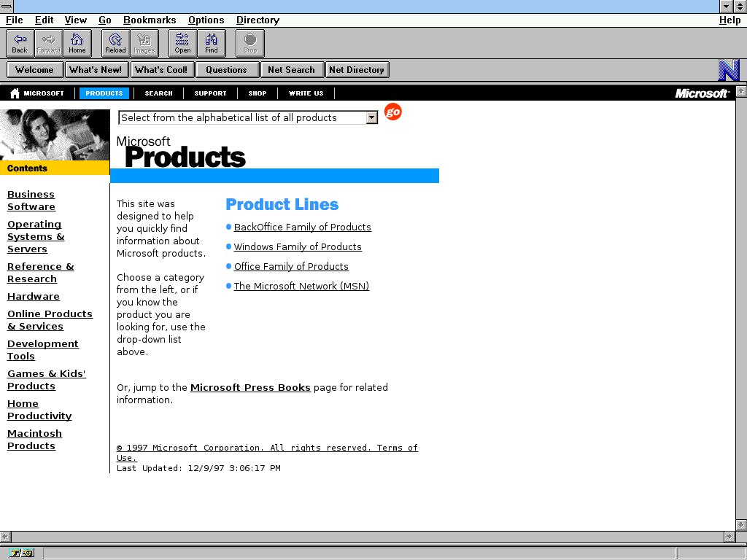
Task: Click the red go button
Action: [x=393, y=112]
